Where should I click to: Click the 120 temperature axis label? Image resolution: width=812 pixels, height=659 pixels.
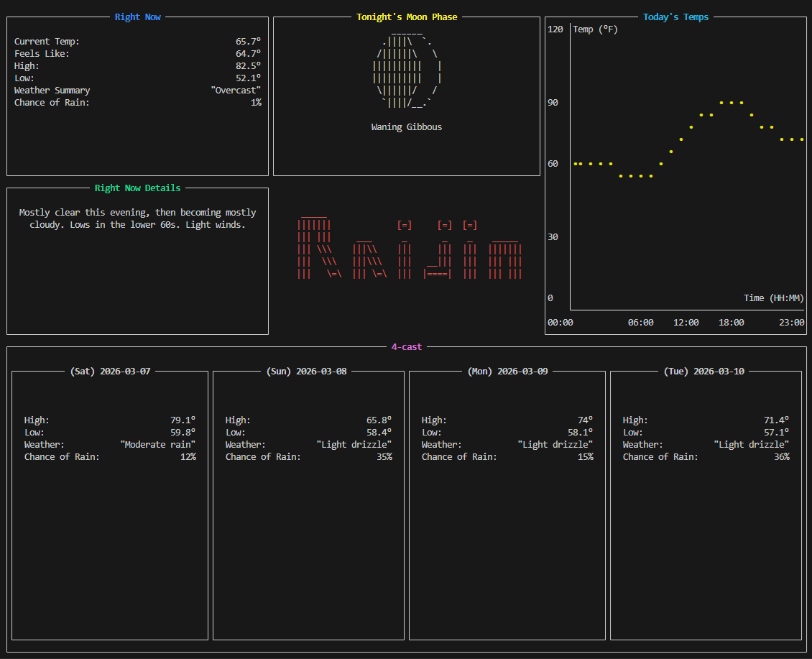[555, 29]
